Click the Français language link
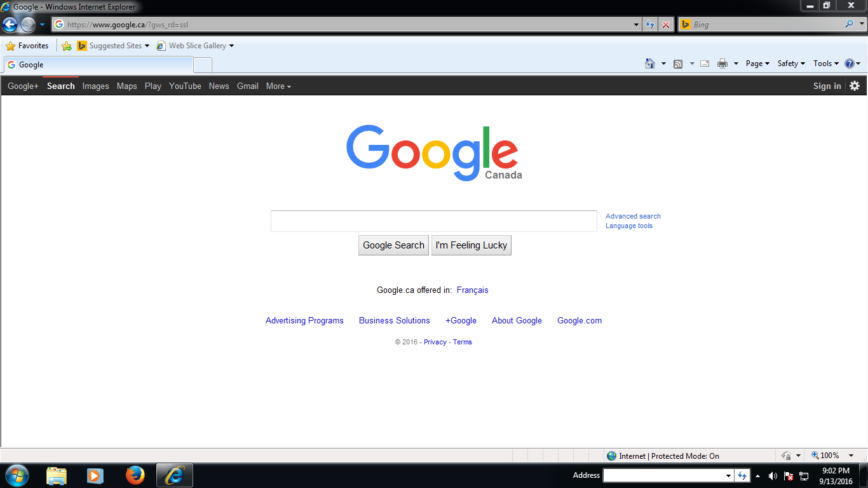Viewport: 868px width, 488px height. 472,290
